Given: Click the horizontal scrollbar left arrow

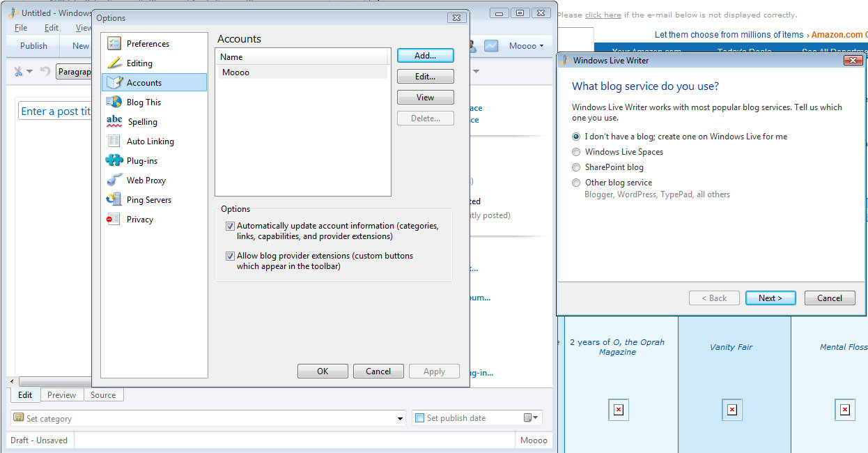Looking at the screenshot, I should point(12,382).
